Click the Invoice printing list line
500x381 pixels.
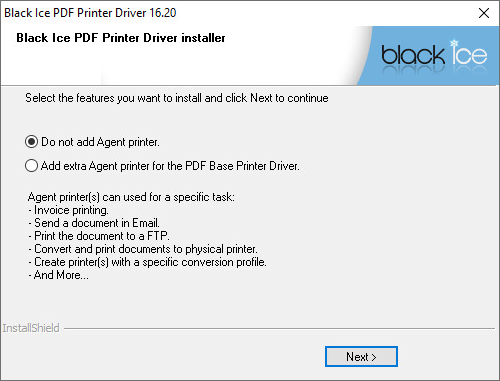(68, 210)
